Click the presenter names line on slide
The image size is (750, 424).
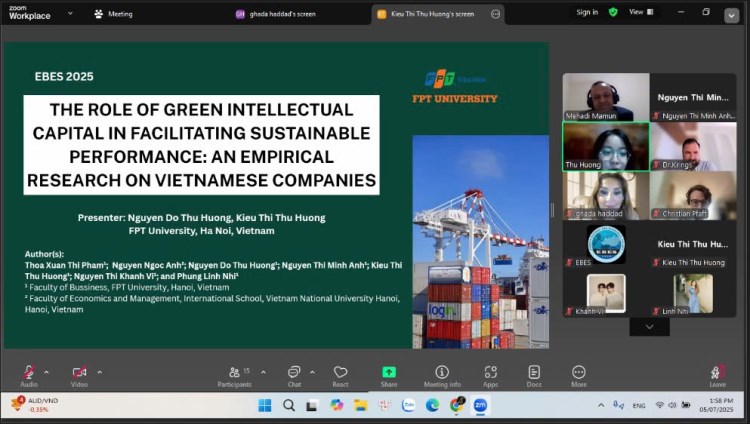pyautogui.click(x=201, y=218)
